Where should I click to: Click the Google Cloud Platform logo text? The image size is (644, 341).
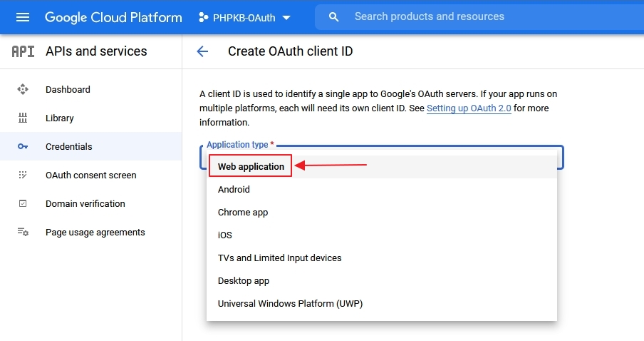(x=113, y=17)
